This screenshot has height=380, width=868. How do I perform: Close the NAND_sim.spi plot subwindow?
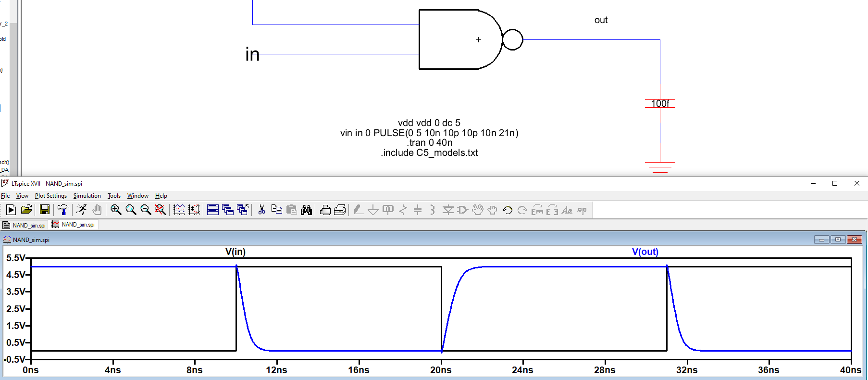(854, 240)
